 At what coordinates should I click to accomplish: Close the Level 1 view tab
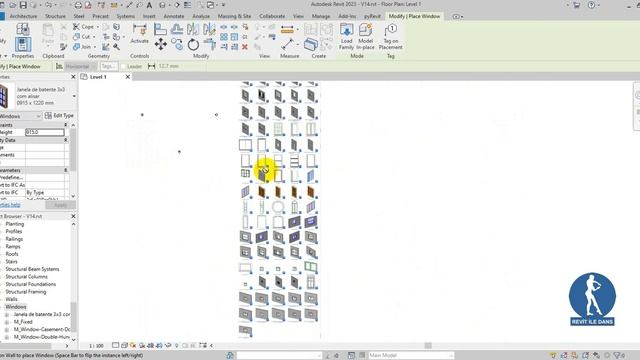point(127,77)
